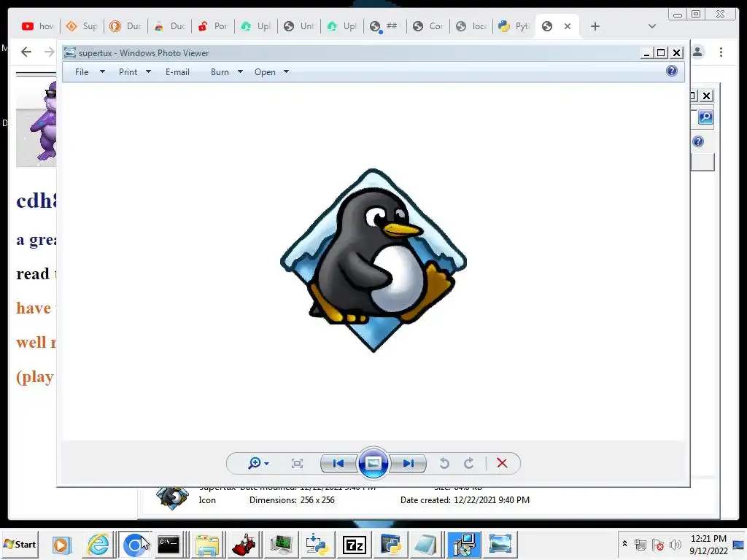Click 'Date created: 12/22/2021 9:40 PM' text
This screenshot has width=747, height=560.
point(465,500)
